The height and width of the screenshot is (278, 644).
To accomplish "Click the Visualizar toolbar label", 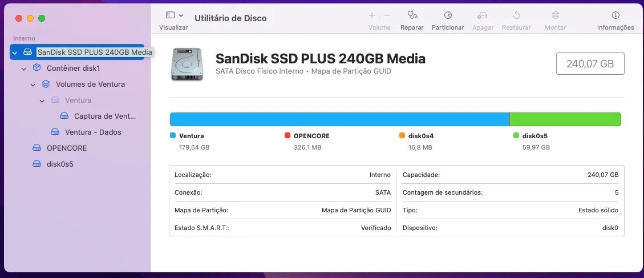I will (173, 27).
